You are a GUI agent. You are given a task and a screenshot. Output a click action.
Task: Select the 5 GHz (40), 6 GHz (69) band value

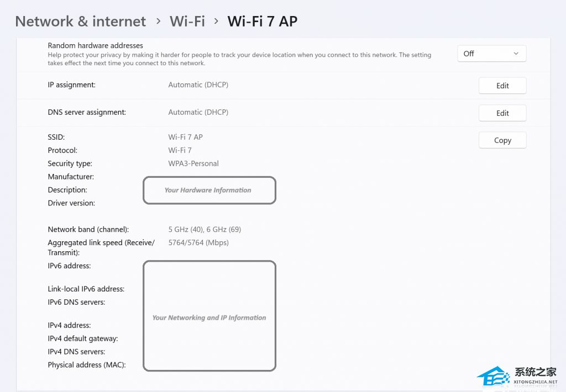click(205, 229)
